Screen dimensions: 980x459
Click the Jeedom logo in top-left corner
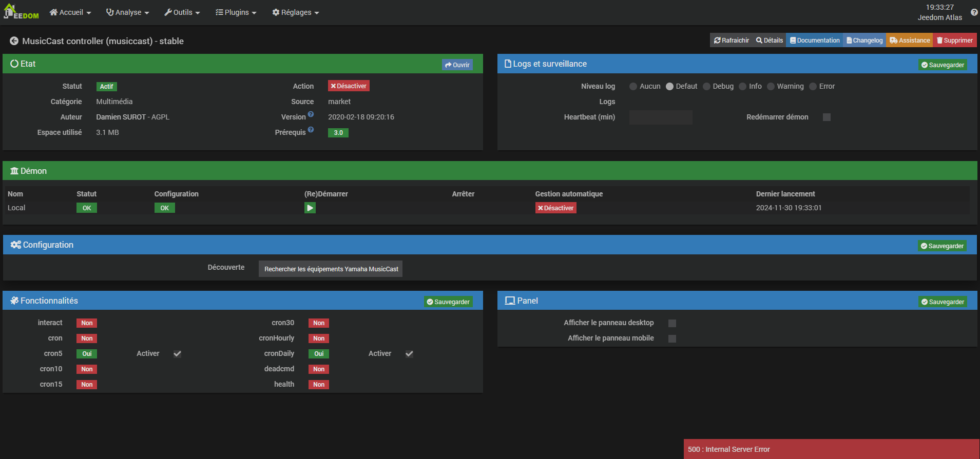click(x=21, y=12)
